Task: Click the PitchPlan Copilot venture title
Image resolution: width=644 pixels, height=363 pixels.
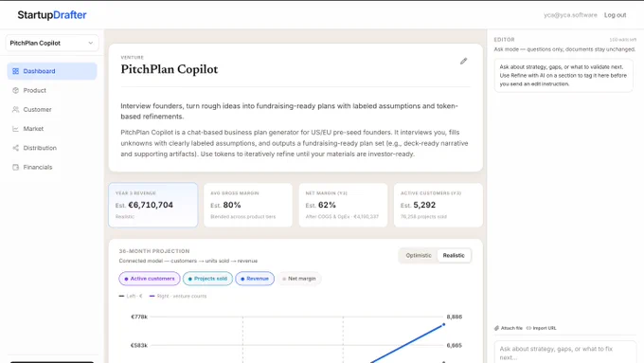Action: 170,69
